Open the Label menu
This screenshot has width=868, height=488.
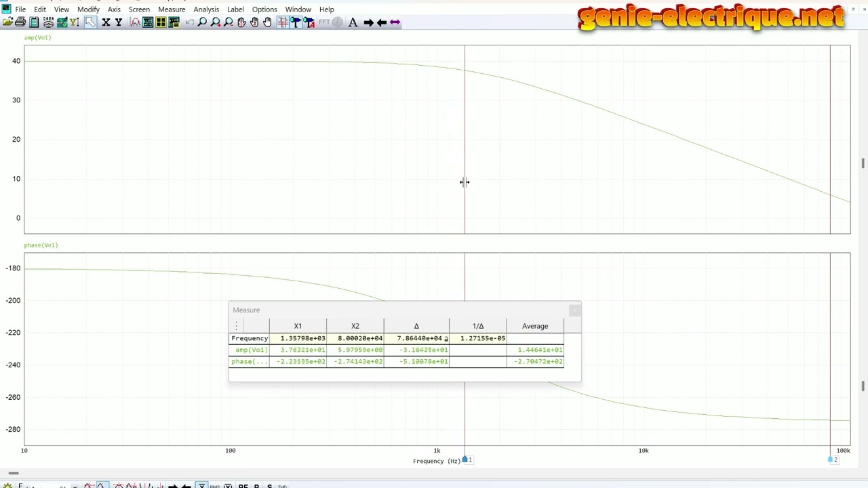pyautogui.click(x=235, y=9)
